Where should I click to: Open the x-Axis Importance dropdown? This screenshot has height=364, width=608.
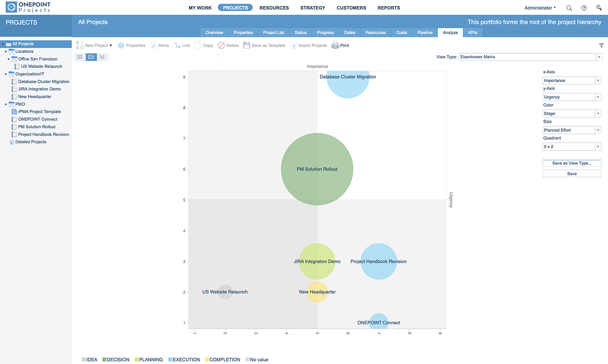coord(598,80)
